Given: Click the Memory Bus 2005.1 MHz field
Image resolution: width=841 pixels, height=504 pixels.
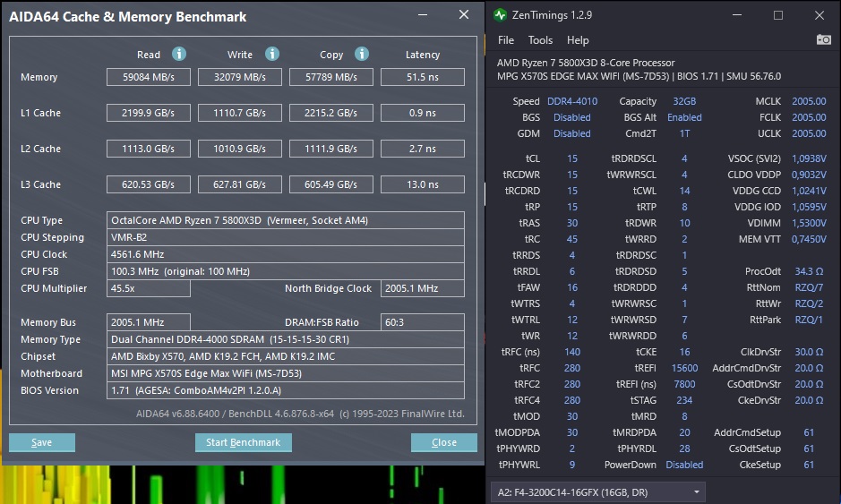Looking at the screenshot, I should coord(149,322).
